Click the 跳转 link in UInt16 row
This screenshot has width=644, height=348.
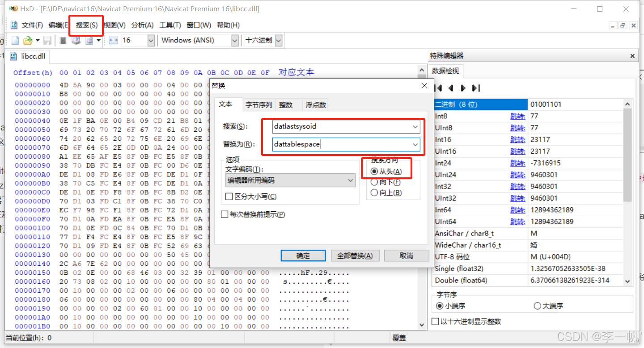(x=518, y=151)
